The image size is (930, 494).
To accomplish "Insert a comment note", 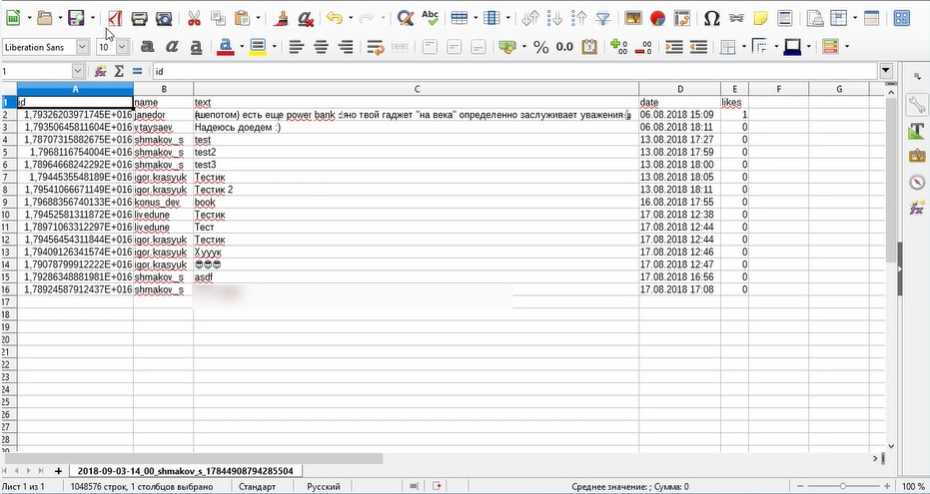I will (x=760, y=18).
